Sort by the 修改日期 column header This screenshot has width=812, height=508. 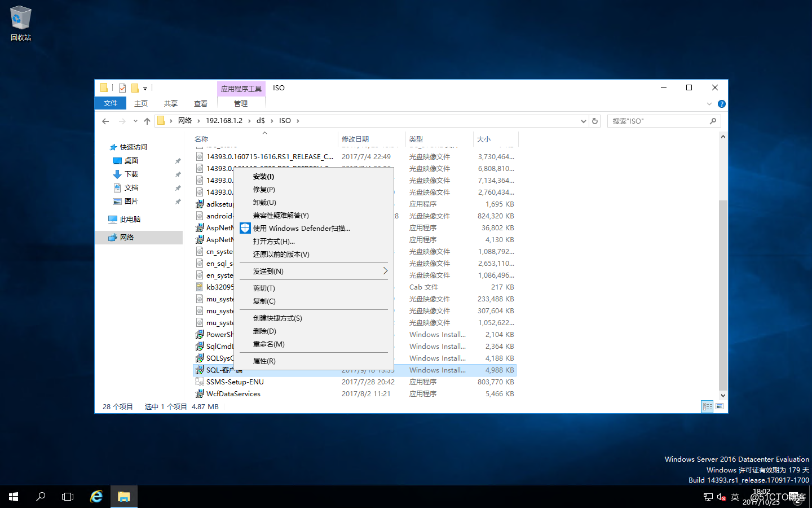(372, 139)
